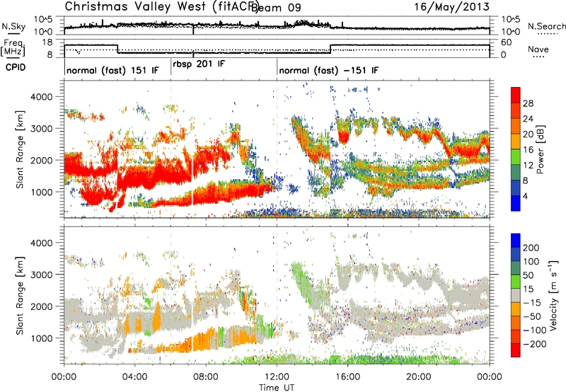Select the 'Beam 09' label
This screenshot has height=392, width=566.
coord(277,8)
